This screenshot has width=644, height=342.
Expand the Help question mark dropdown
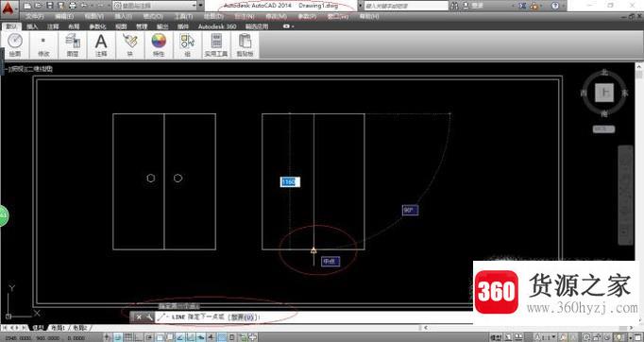click(x=563, y=6)
